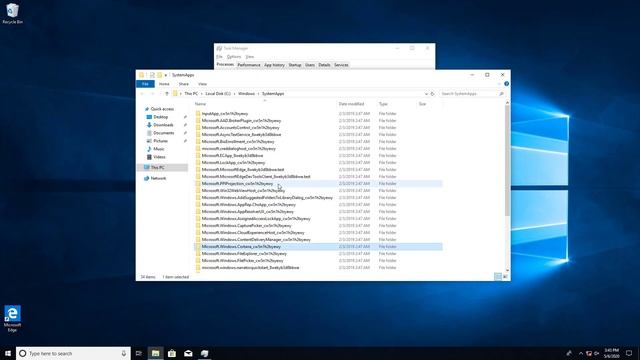640x360 pixels.
Task: Open the File tab in Explorer
Action: 145,84
